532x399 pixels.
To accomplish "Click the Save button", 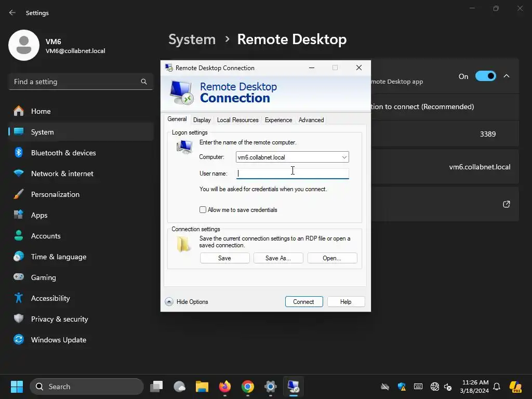I will pyautogui.click(x=224, y=258).
